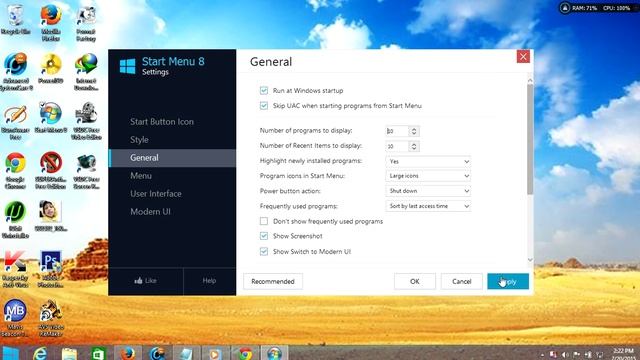Image resolution: width=640 pixels, height=360 pixels.
Task: Click the blue Apply button
Action: pos(508,282)
